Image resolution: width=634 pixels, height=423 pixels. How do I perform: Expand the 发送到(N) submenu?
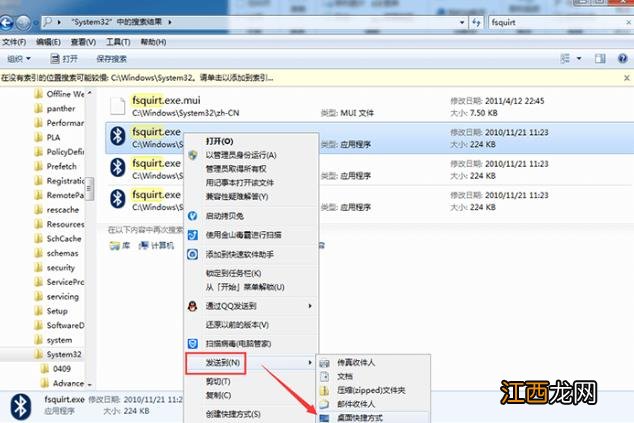coord(251,363)
